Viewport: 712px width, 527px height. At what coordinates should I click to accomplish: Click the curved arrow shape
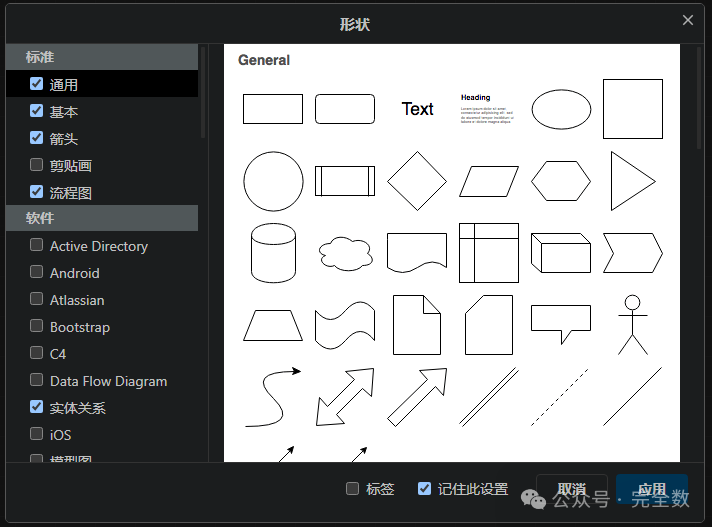273,397
